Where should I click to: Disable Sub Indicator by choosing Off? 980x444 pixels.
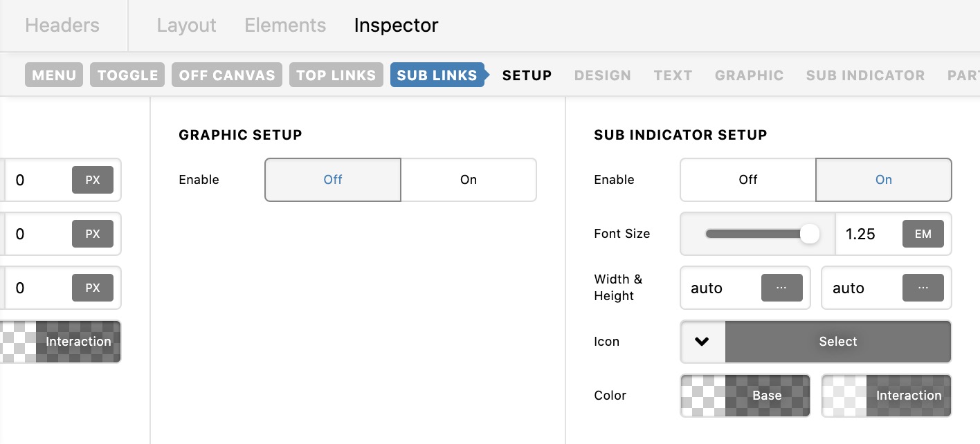[x=748, y=180]
